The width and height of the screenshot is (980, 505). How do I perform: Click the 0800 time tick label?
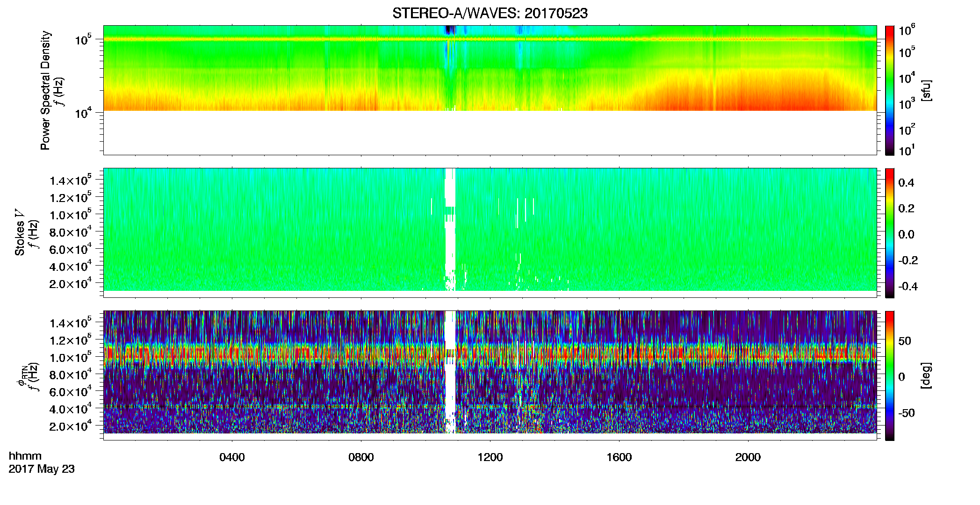(x=361, y=457)
